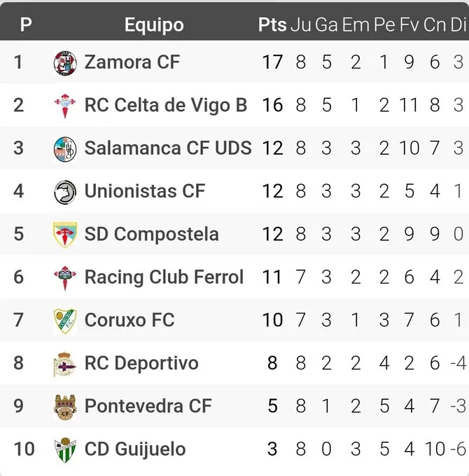
Task: Click the RC Celta de Vigo B crest
Action: click(64, 106)
